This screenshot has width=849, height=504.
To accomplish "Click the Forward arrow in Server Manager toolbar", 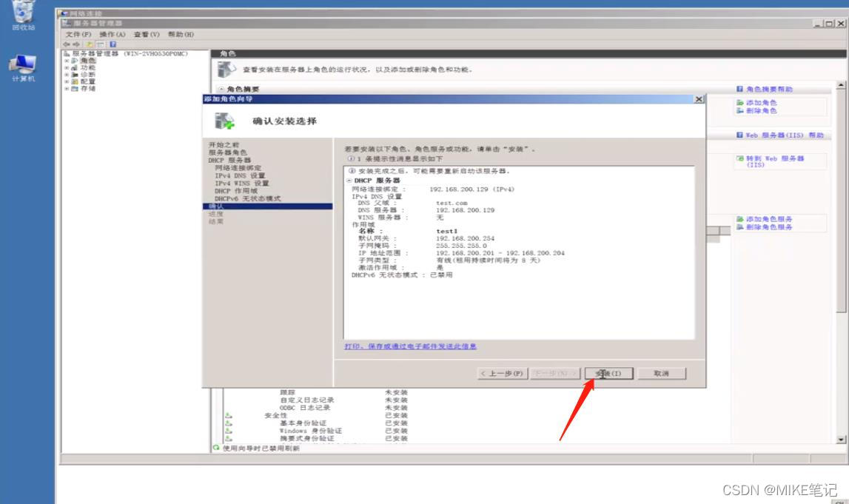I will [x=76, y=44].
